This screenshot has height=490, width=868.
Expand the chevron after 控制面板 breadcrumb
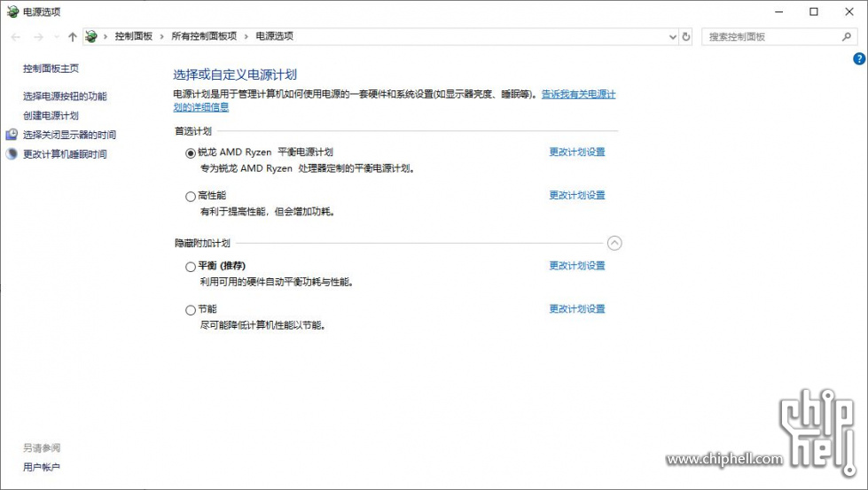(x=161, y=37)
